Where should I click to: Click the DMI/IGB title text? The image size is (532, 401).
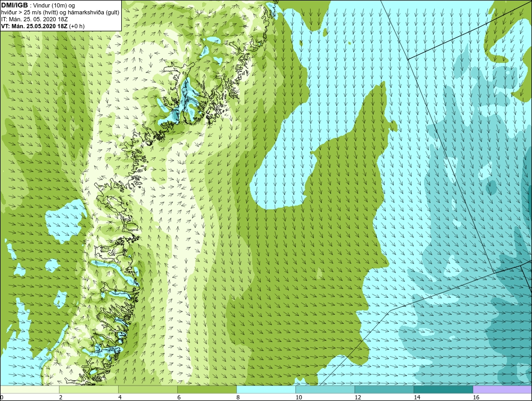tap(14, 5)
